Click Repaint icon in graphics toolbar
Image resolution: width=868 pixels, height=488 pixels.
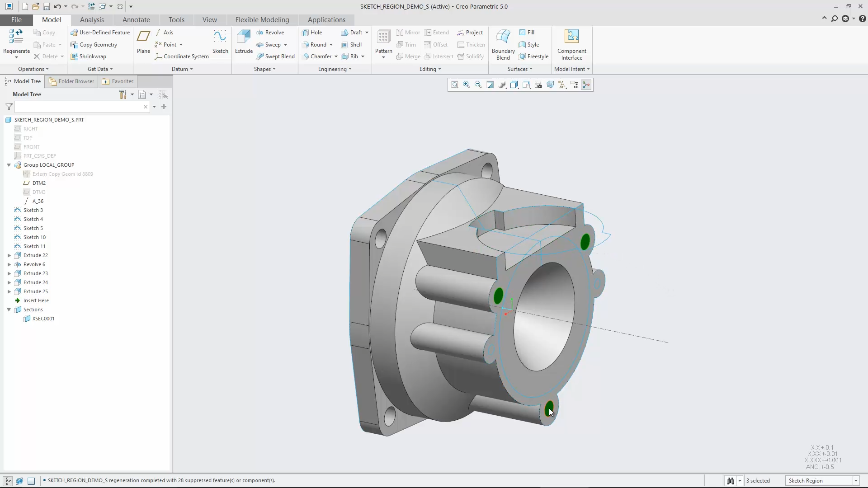point(490,85)
